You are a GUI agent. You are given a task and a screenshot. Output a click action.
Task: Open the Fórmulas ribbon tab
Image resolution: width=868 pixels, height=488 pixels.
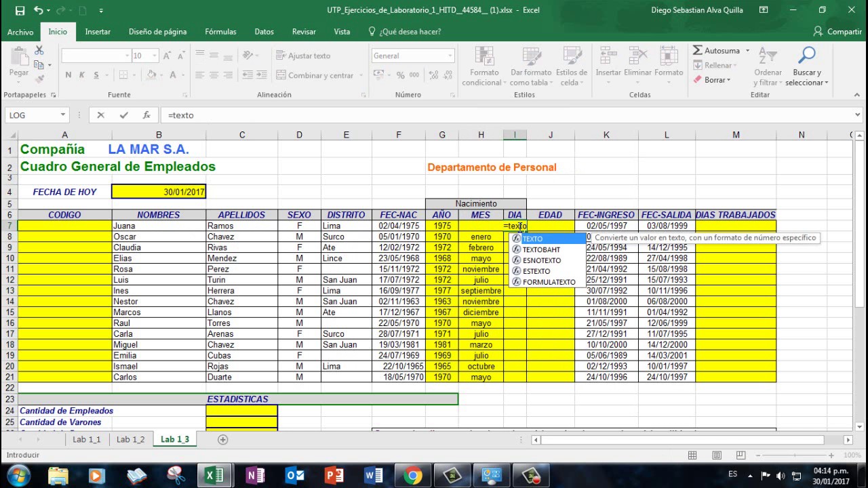221,31
